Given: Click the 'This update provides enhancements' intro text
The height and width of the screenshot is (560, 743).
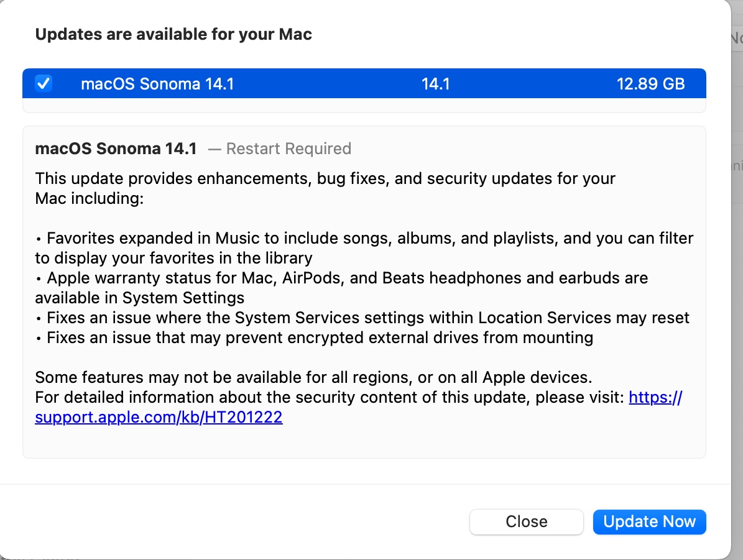Looking at the screenshot, I should [x=323, y=179].
